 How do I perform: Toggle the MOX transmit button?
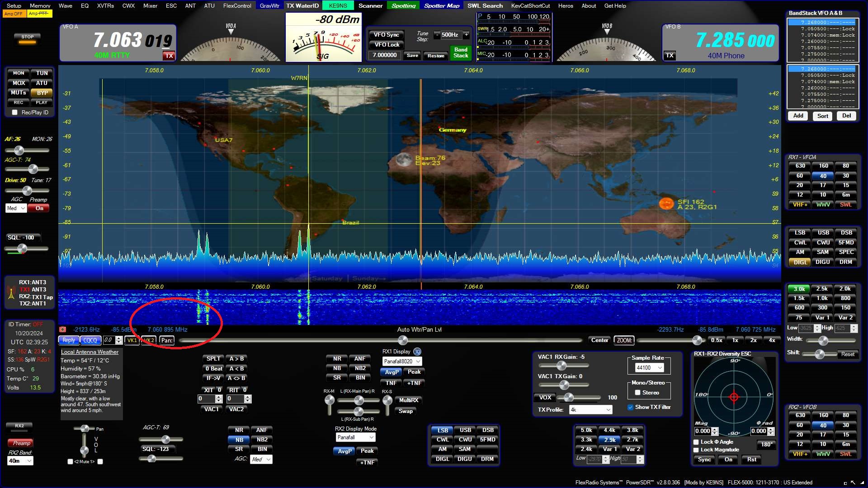(x=19, y=83)
